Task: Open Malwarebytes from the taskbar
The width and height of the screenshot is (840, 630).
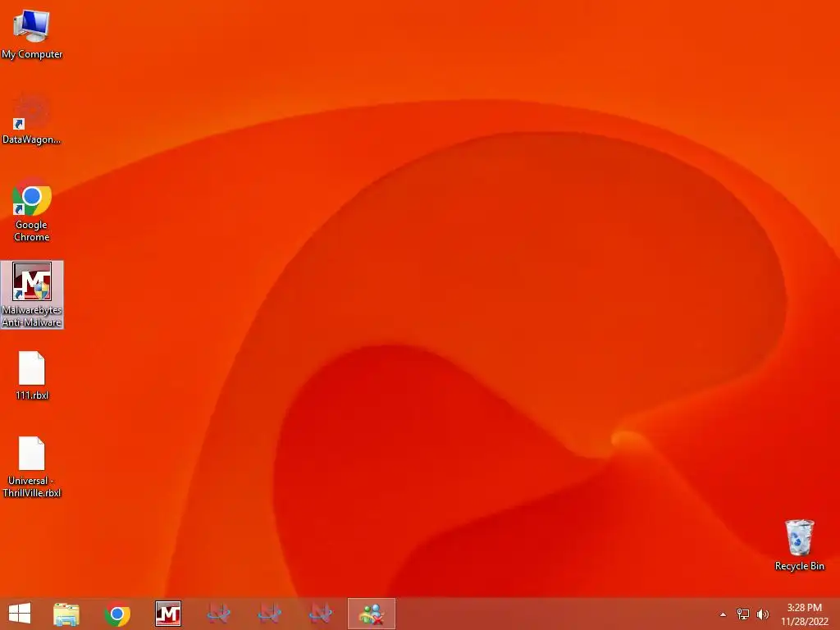Action: pyautogui.click(x=168, y=614)
